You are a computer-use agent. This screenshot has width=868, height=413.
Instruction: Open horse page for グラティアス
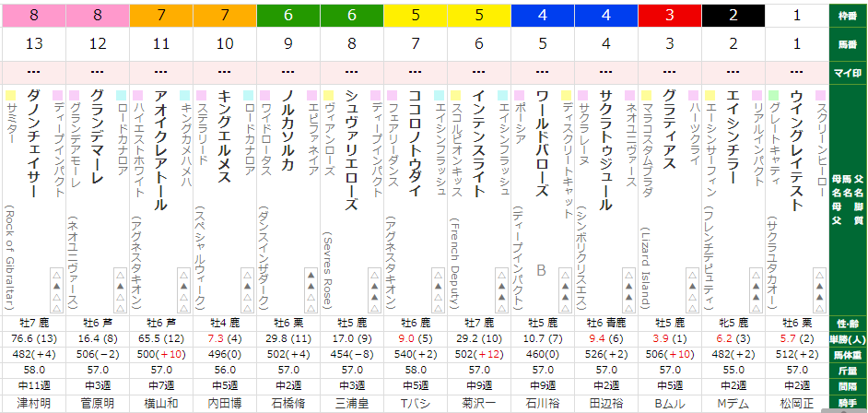[x=669, y=128]
